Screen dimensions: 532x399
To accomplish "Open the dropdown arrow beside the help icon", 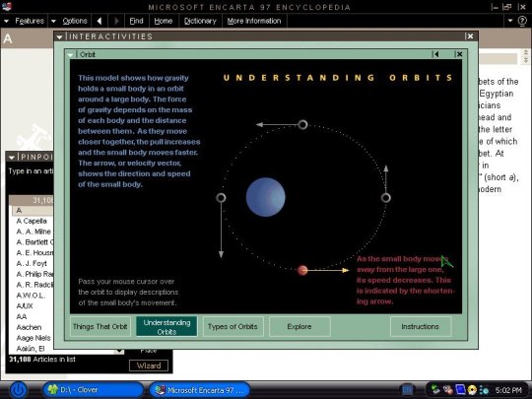I will (x=510, y=21).
